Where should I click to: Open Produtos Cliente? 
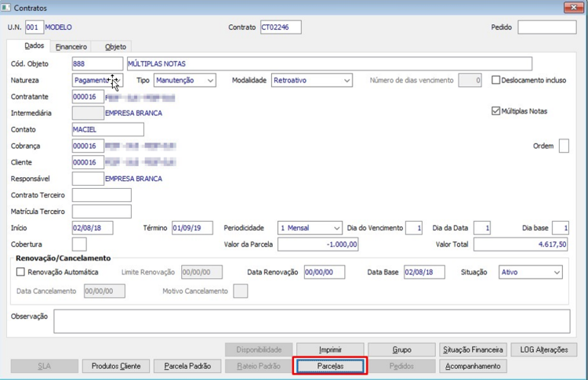[116, 366]
